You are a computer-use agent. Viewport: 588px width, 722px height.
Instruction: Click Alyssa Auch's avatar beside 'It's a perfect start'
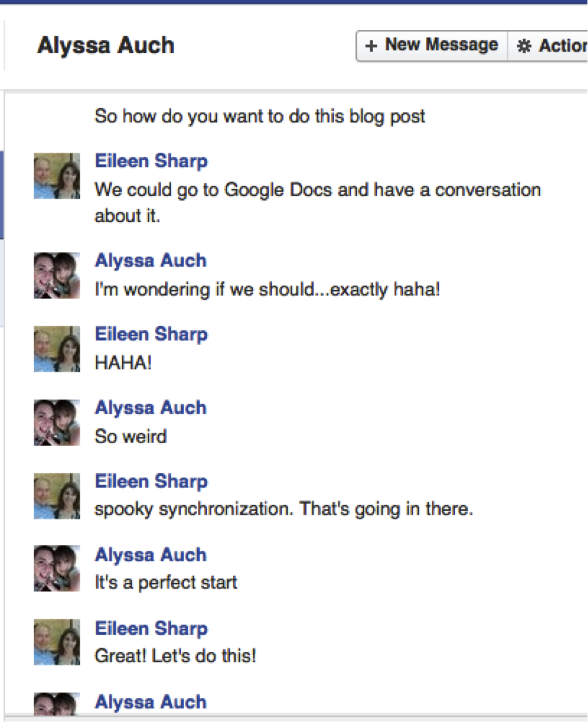(57, 569)
